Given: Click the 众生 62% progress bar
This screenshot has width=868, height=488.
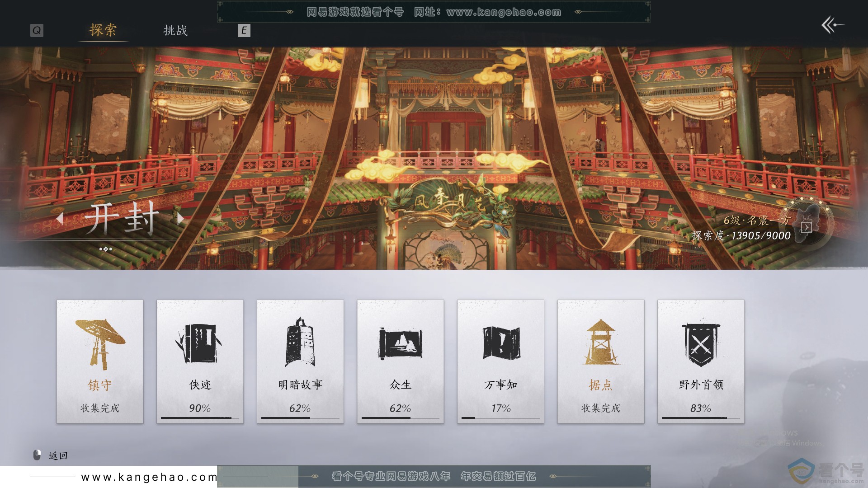Looking at the screenshot, I should [401, 418].
